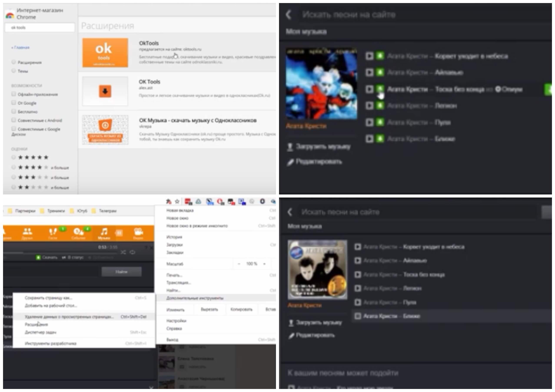The width and height of the screenshot is (555, 392).
Task: Stop the playing track 'Ближе' in bottom-right player
Action: pos(358,316)
